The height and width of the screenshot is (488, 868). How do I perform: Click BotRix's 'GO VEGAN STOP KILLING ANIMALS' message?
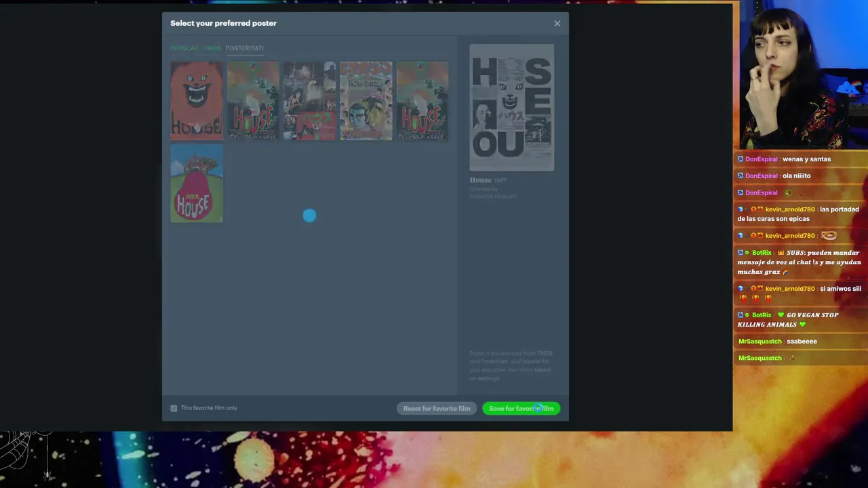click(788, 320)
